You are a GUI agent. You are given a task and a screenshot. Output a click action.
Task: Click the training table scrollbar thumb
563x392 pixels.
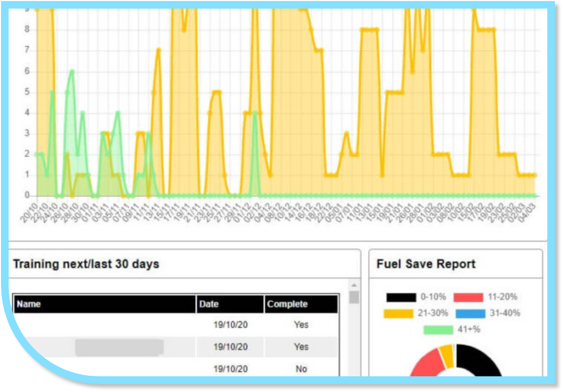tap(354, 297)
